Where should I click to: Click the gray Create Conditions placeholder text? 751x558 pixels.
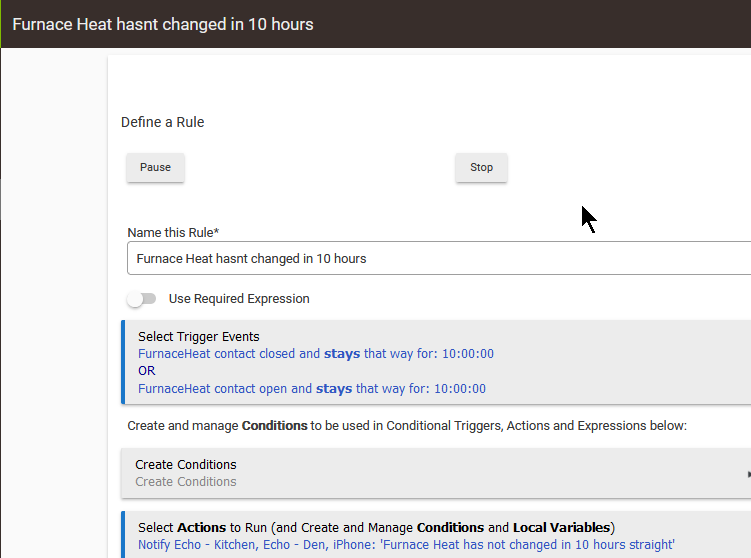tap(186, 482)
